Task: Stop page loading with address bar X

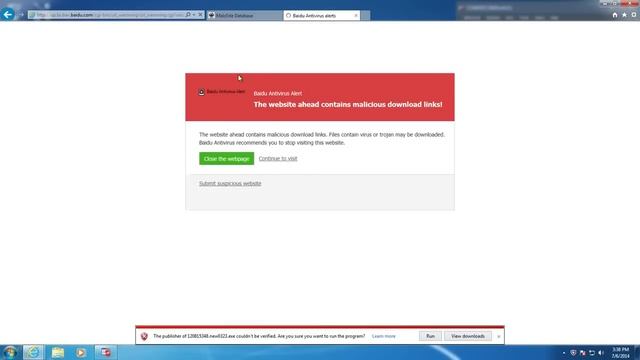Action: 200,15
